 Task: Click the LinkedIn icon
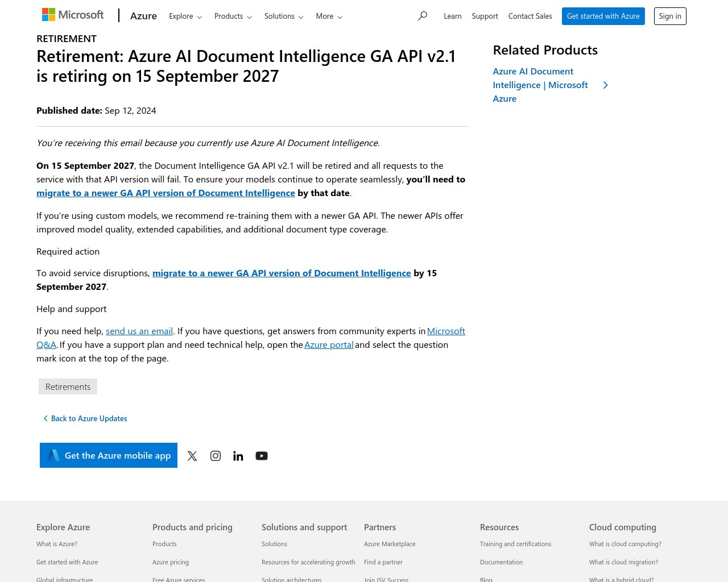238,455
